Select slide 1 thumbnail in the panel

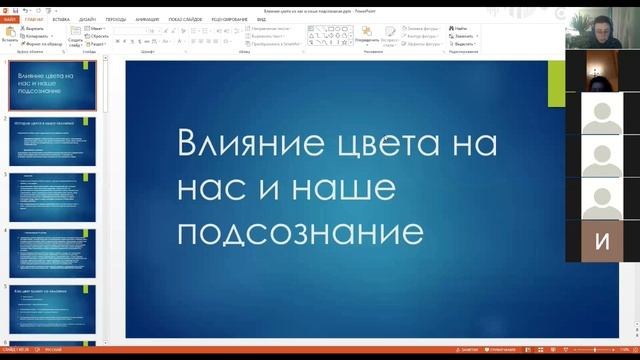click(x=52, y=85)
